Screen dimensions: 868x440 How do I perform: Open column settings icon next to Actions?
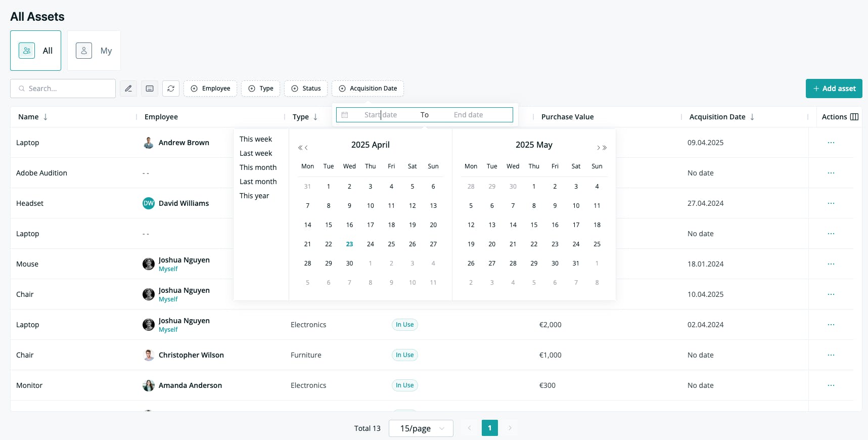click(854, 117)
